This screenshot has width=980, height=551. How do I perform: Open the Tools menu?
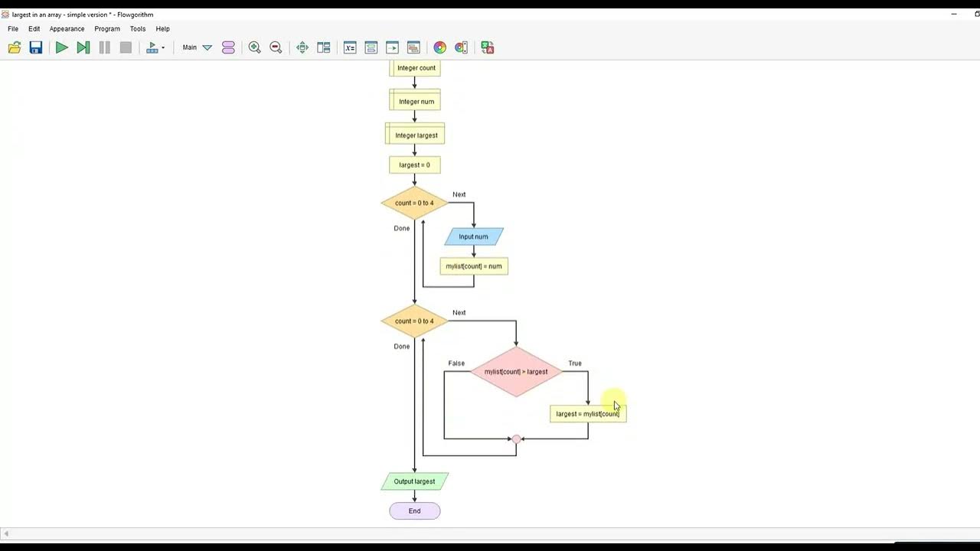pos(138,29)
